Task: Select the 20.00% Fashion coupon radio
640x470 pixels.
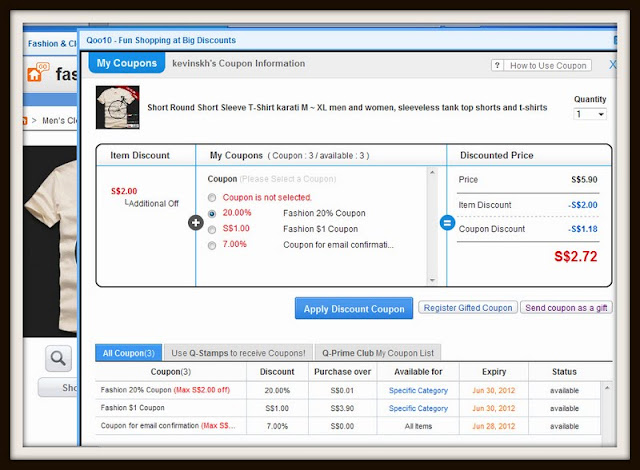Action: [x=212, y=213]
